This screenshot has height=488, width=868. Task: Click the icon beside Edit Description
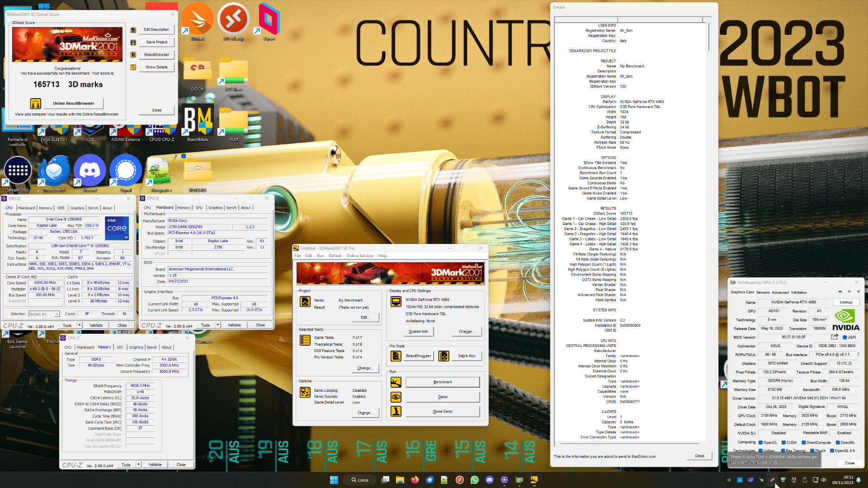[x=133, y=30]
